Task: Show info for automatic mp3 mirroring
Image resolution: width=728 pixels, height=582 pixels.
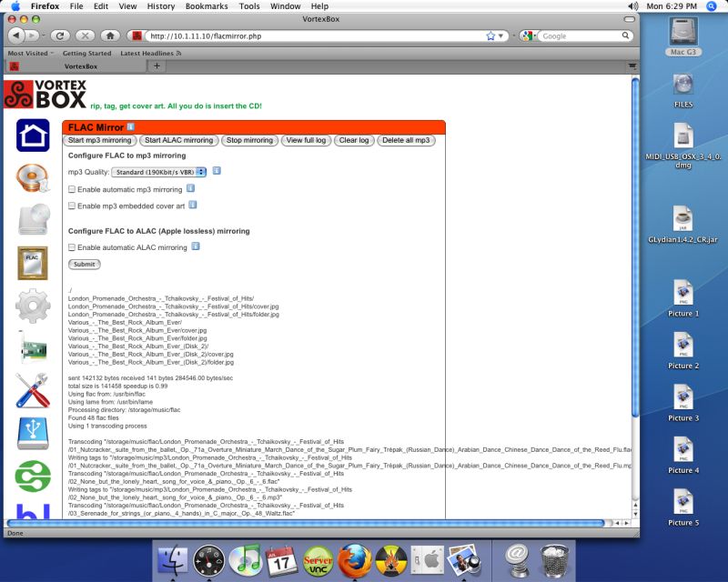Action: (190, 188)
